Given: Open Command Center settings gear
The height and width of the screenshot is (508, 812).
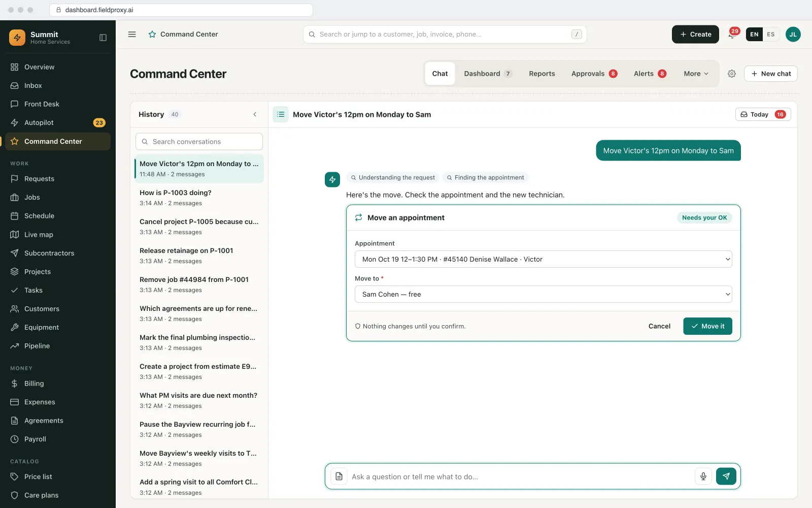Looking at the screenshot, I should point(732,74).
